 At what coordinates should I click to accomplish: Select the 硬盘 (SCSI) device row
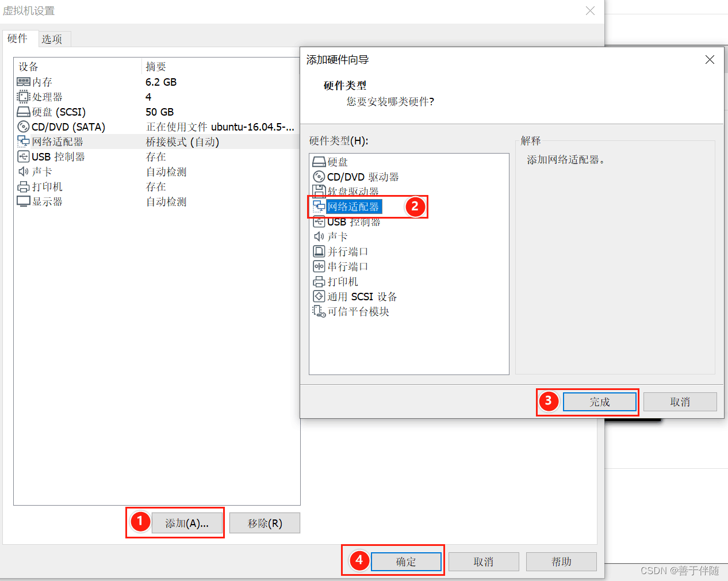pos(156,112)
